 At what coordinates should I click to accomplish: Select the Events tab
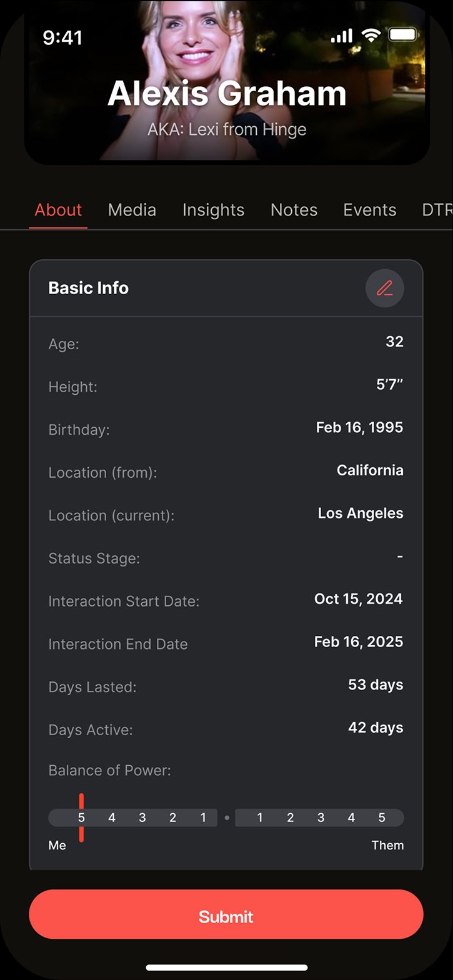(369, 210)
